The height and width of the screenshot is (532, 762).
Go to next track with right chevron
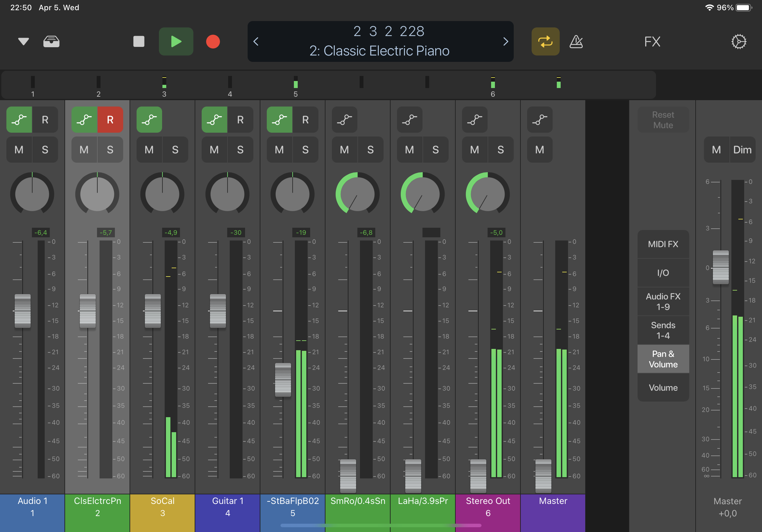(x=505, y=41)
